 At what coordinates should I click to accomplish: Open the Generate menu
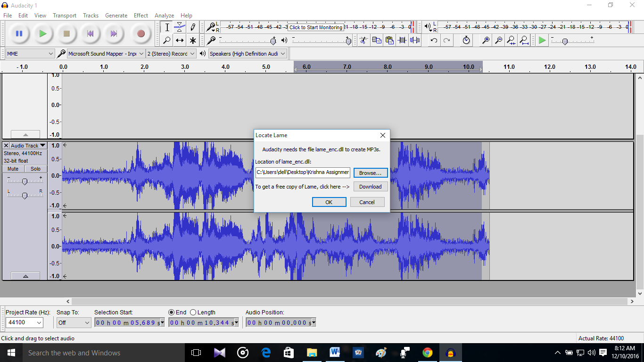[116, 16]
